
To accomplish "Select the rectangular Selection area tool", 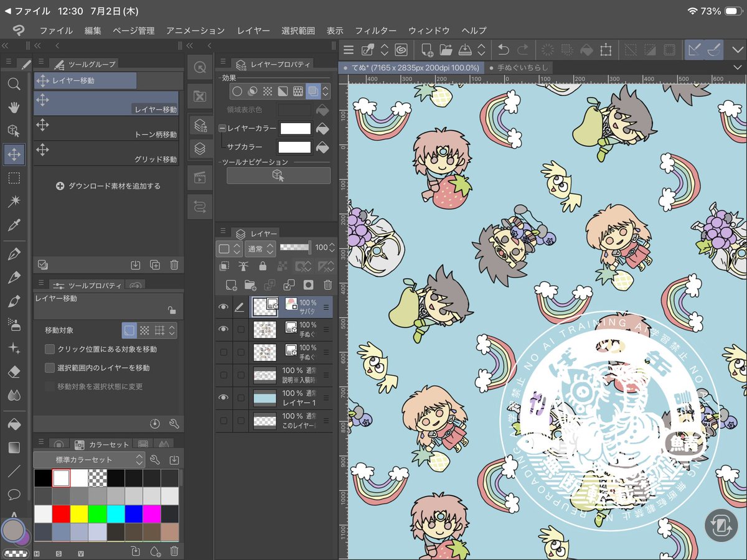I will 14,178.
